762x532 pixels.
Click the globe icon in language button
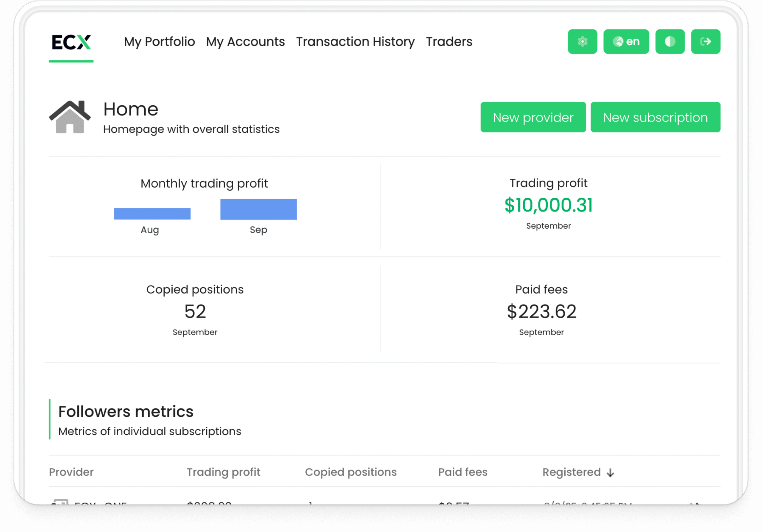[618, 41]
